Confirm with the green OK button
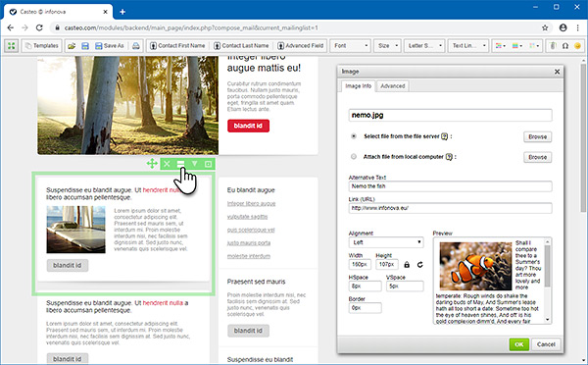Screen dimensions: 588x365 [x=519, y=344]
